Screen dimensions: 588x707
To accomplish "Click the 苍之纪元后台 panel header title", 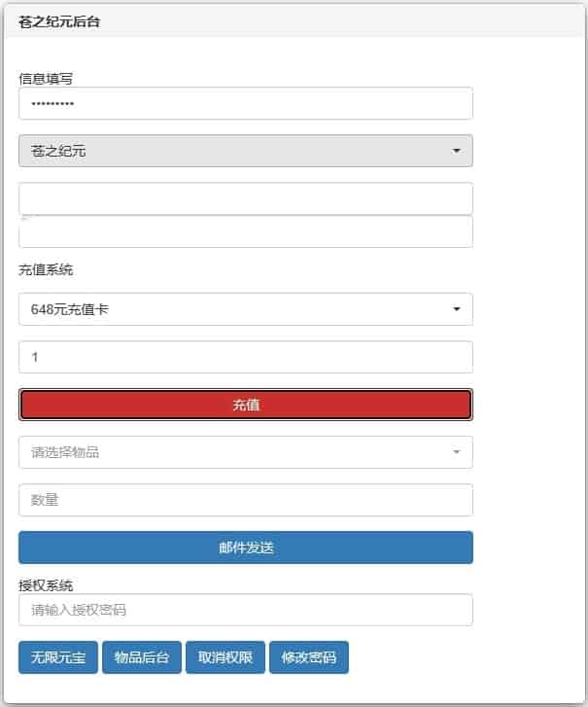I will pyautogui.click(x=59, y=21).
